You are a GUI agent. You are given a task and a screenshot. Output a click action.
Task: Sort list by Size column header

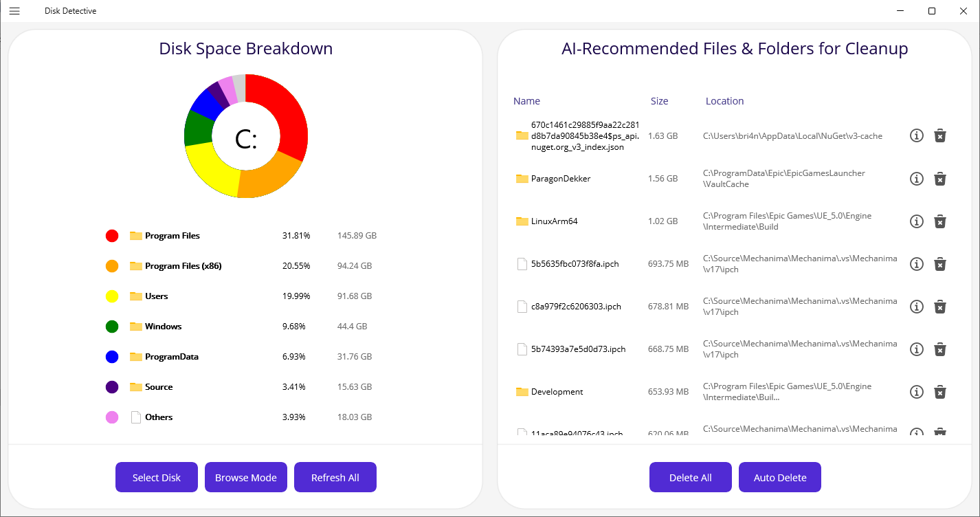[x=659, y=101]
